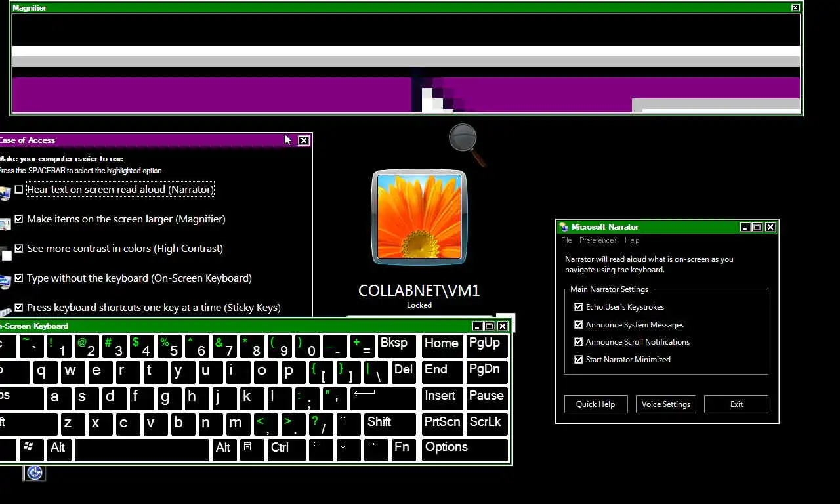Click the Enter key with the return arrow
Screen dimensions: 840x504
point(383,398)
